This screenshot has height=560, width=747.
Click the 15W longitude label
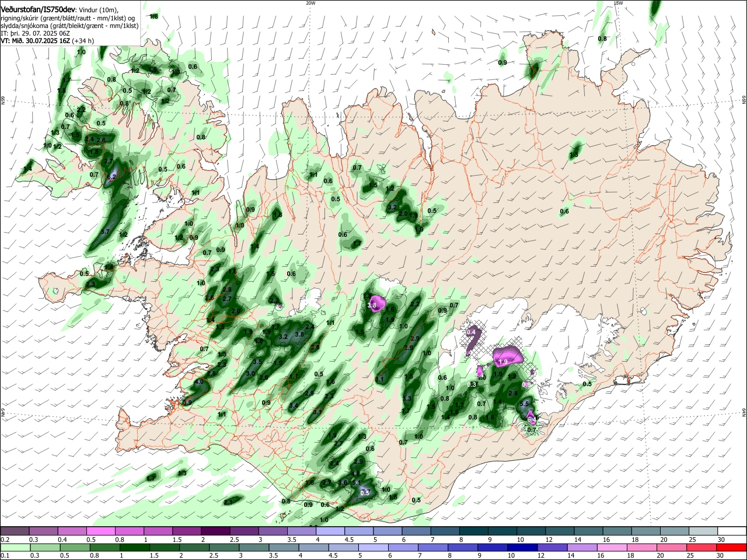click(x=618, y=3)
